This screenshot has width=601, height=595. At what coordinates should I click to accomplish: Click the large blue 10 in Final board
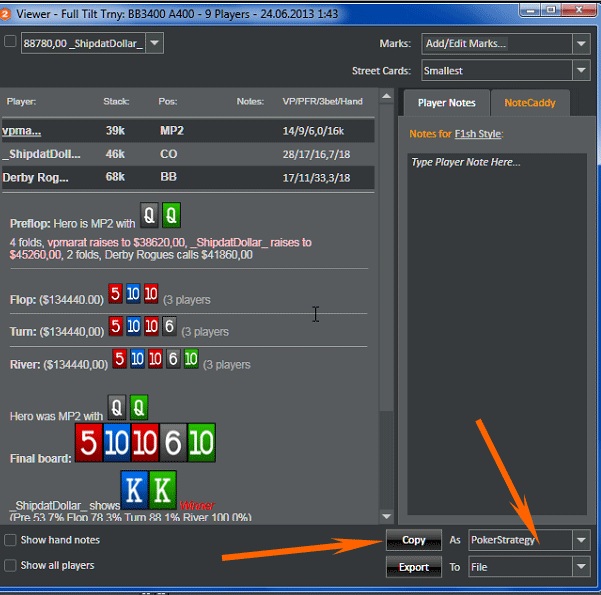point(117,442)
